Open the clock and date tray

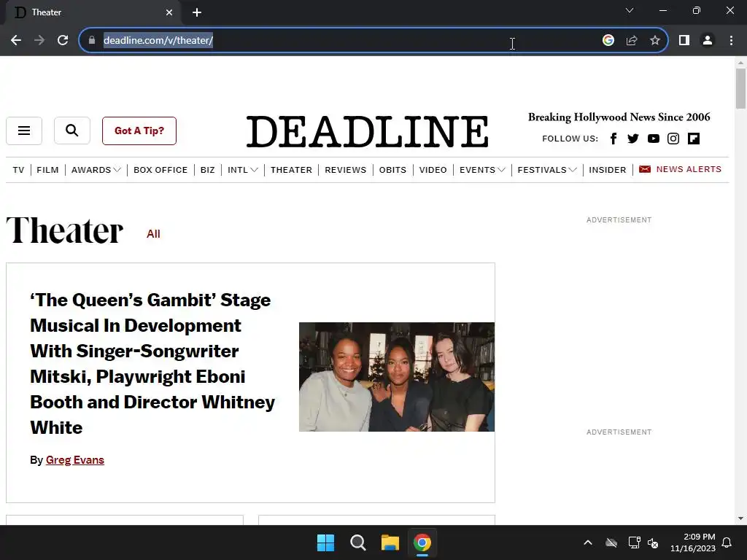pyautogui.click(x=693, y=542)
